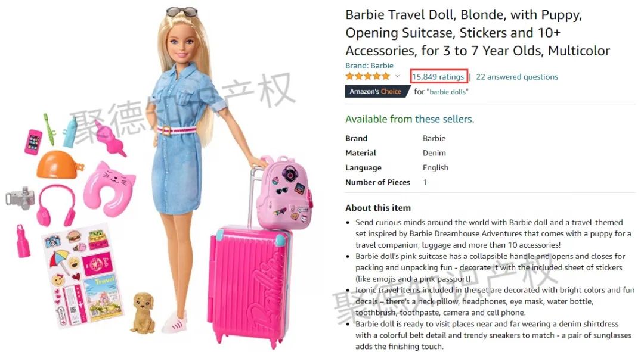This screenshot has width=644, height=352.
Task: Click the Amazon's Choice badge
Action: pos(377,92)
